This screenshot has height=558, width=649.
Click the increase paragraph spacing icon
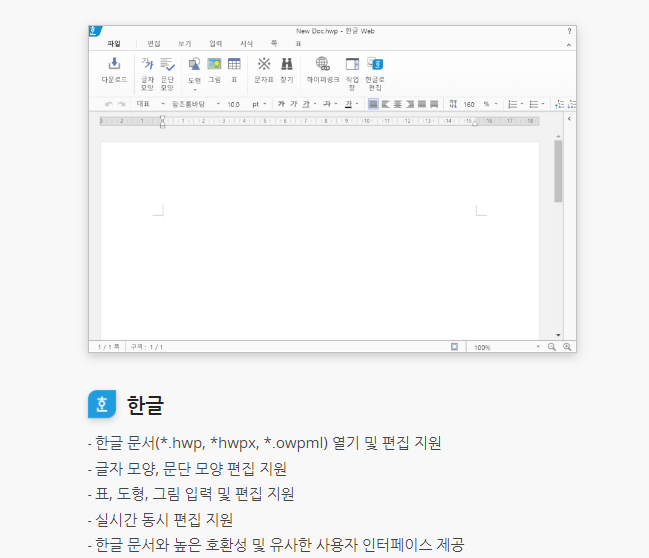tap(560, 104)
